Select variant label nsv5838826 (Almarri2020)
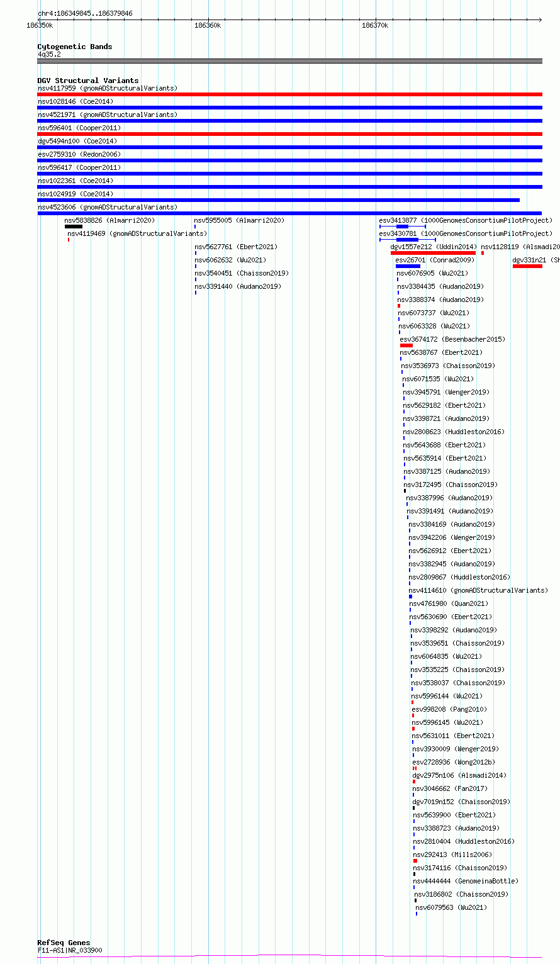This screenshot has height=964, width=560. pos(109,220)
